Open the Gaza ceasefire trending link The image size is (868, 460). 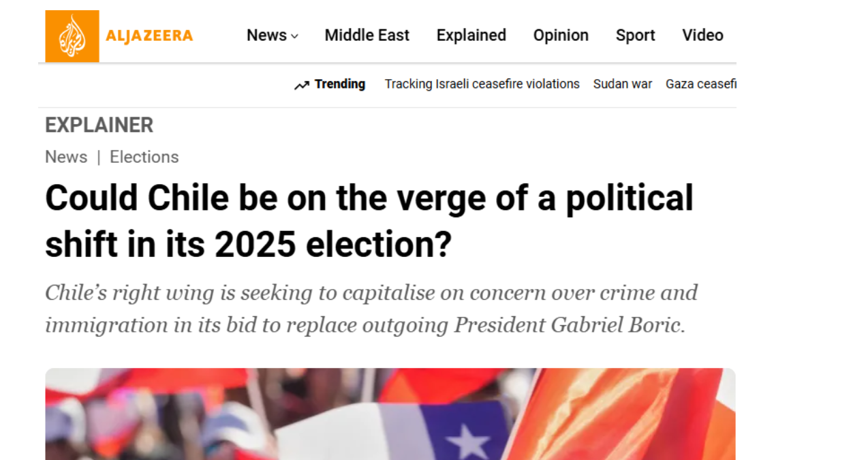700,85
